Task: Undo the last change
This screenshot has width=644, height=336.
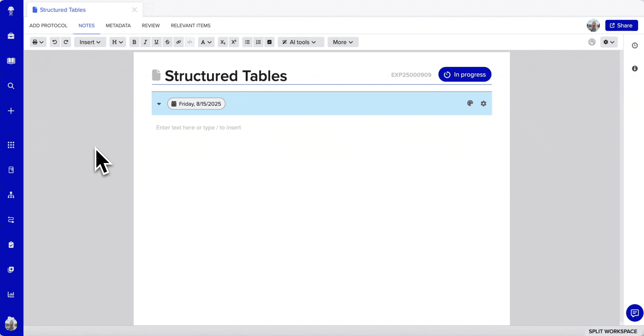Action: click(x=55, y=42)
